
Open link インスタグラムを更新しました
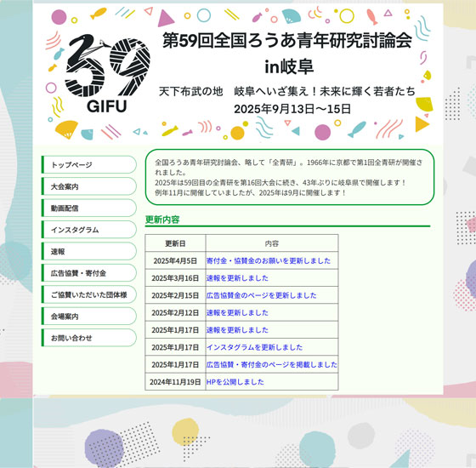(254, 347)
